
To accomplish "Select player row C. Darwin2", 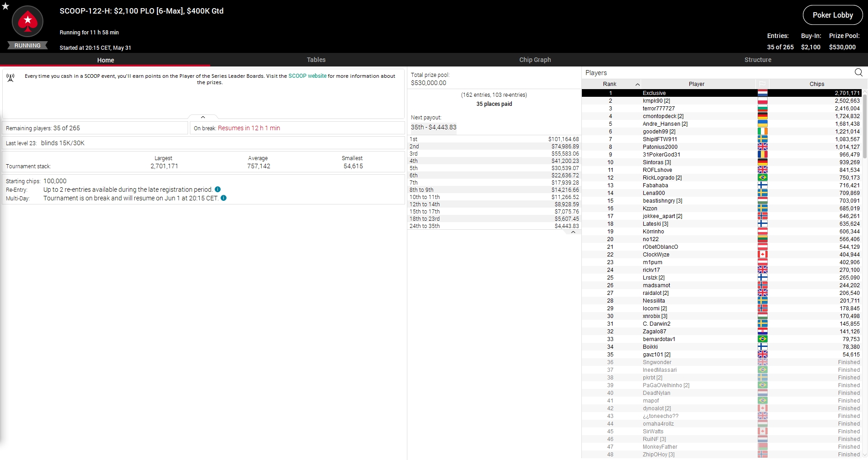I will tap(722, 324).
